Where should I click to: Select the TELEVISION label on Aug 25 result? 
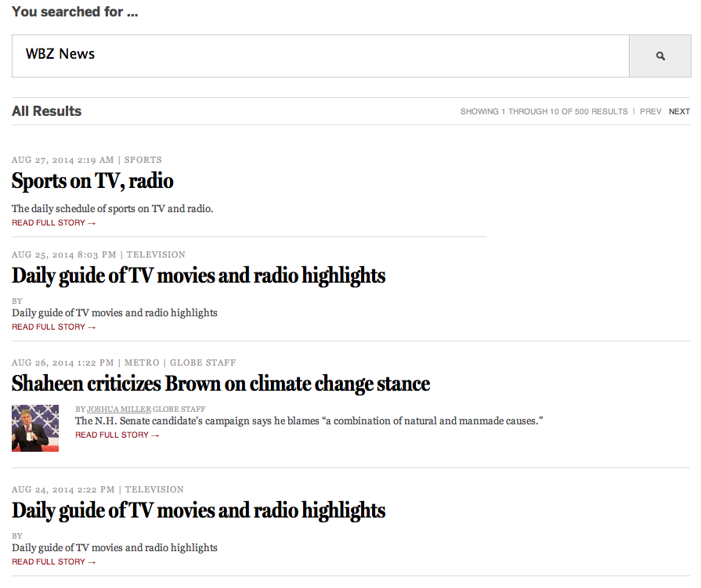coord(156,254)
